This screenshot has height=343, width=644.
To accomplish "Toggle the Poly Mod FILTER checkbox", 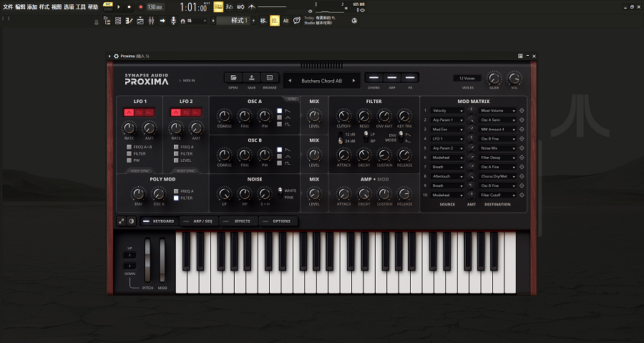I will (x=176, y=198).
